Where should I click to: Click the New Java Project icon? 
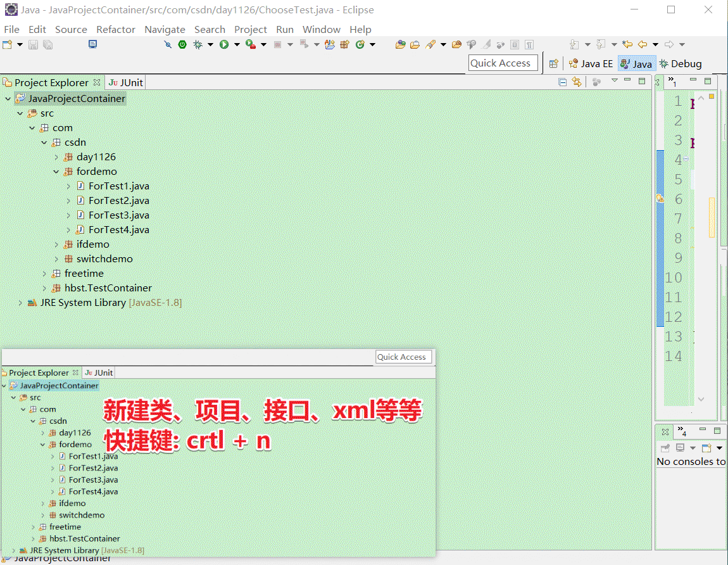(x=330, y=44)
